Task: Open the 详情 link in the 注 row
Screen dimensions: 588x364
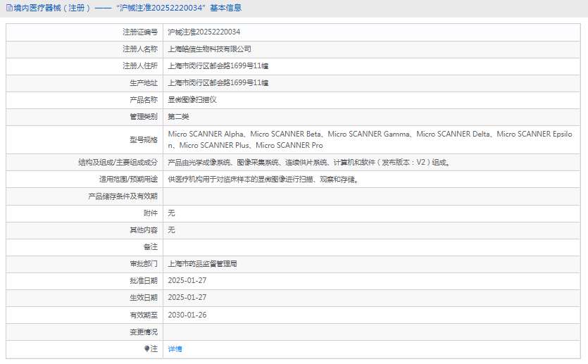Action: pos(175,349)
